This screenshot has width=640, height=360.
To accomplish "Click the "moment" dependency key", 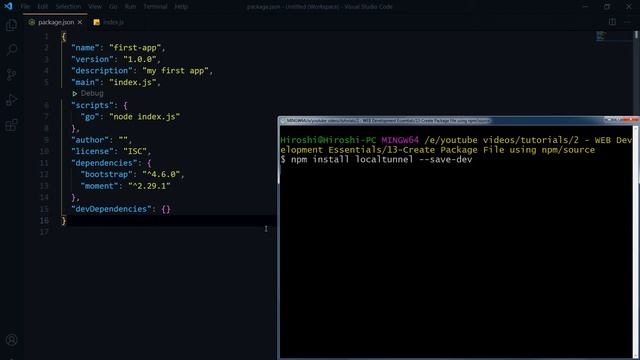I will [x=100, y=186].
